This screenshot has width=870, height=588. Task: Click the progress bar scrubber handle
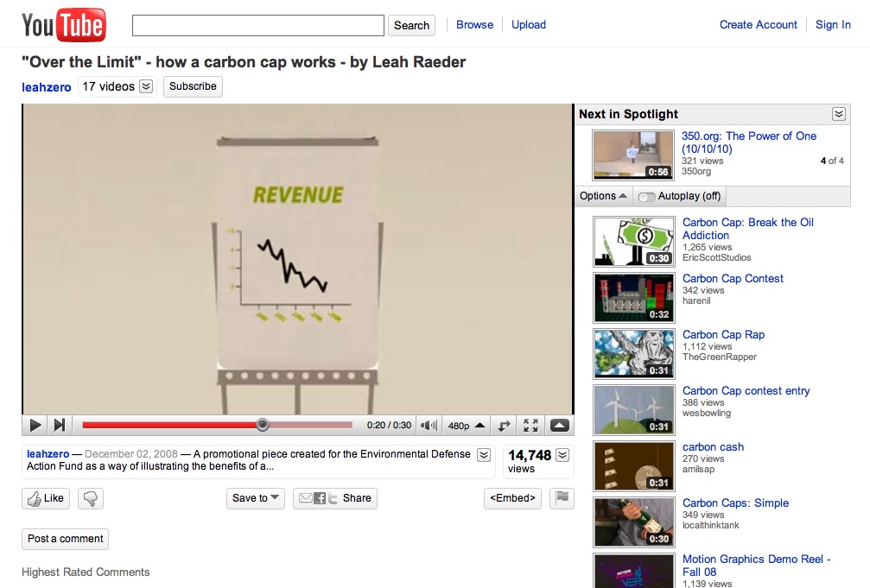[x=263, y=426]
